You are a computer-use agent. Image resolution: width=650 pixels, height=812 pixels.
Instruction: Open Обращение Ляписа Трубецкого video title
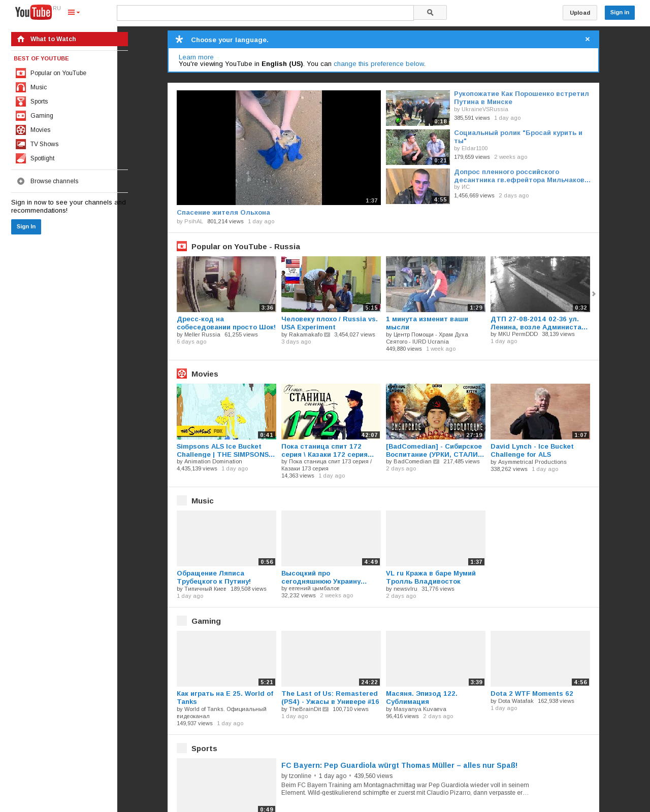(x=214, y=578)
